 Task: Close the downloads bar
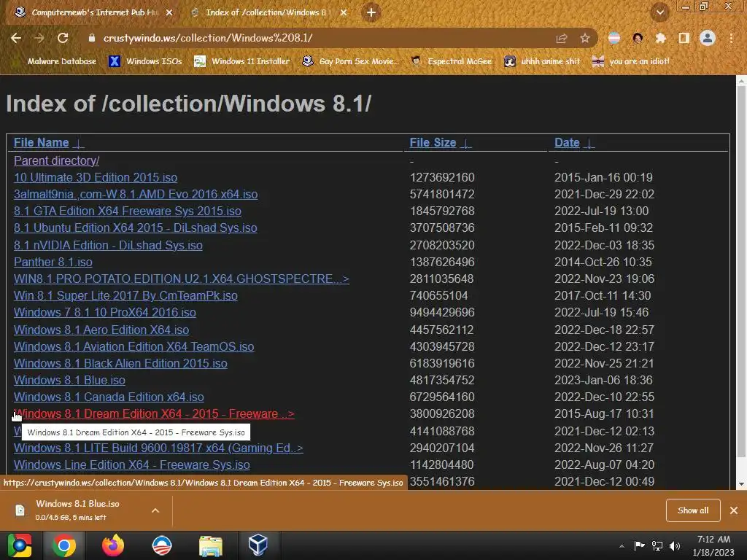(x=734, y=510)
